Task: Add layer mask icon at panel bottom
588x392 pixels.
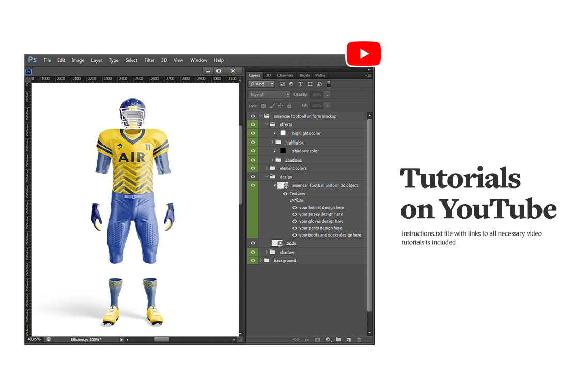Action: coord(317,339)
